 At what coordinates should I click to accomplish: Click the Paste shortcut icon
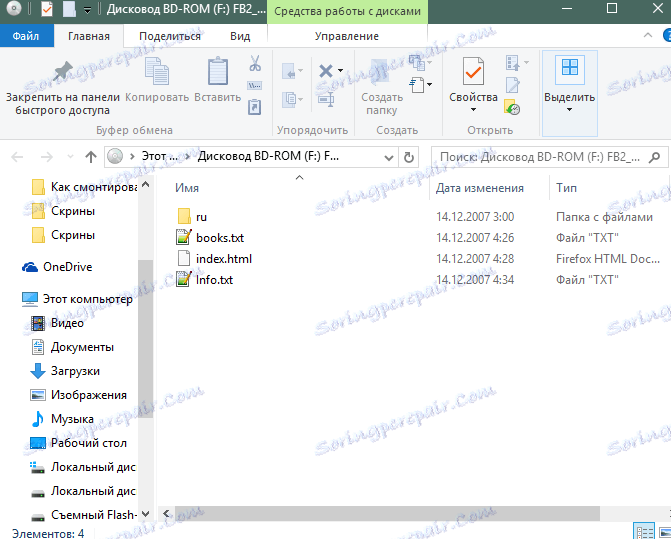point(255,107)
